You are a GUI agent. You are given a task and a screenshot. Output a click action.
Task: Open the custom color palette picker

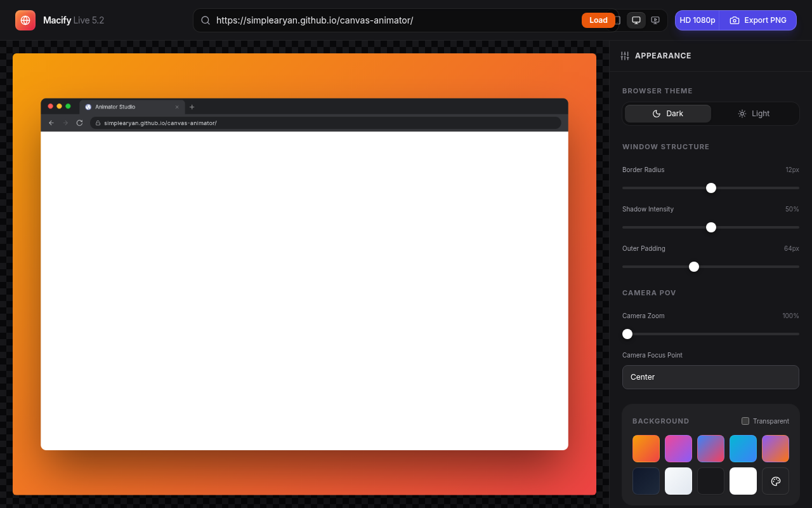(x=775, y=481)
